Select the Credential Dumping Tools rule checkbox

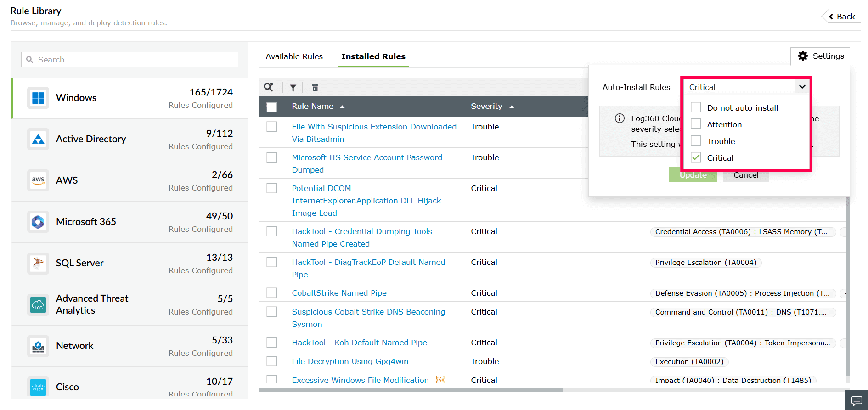coord(272,231)
